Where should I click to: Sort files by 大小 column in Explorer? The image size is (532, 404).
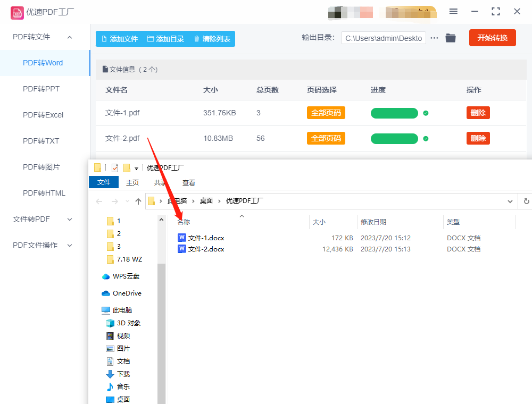click(319, 222)
